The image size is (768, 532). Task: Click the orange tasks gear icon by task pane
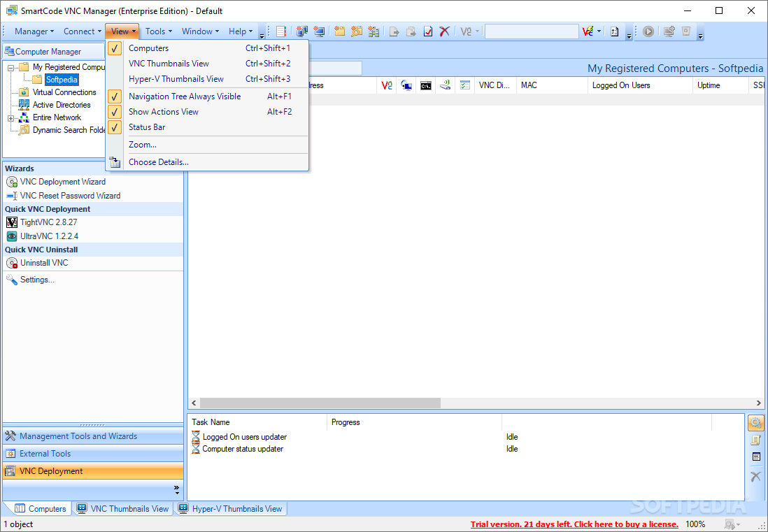756,423
